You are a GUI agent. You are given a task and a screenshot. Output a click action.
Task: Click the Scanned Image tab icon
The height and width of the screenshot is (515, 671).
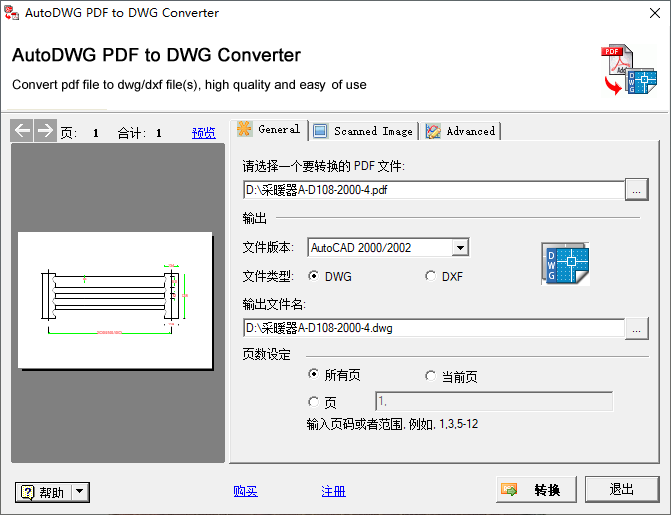[x=320, y=131]
